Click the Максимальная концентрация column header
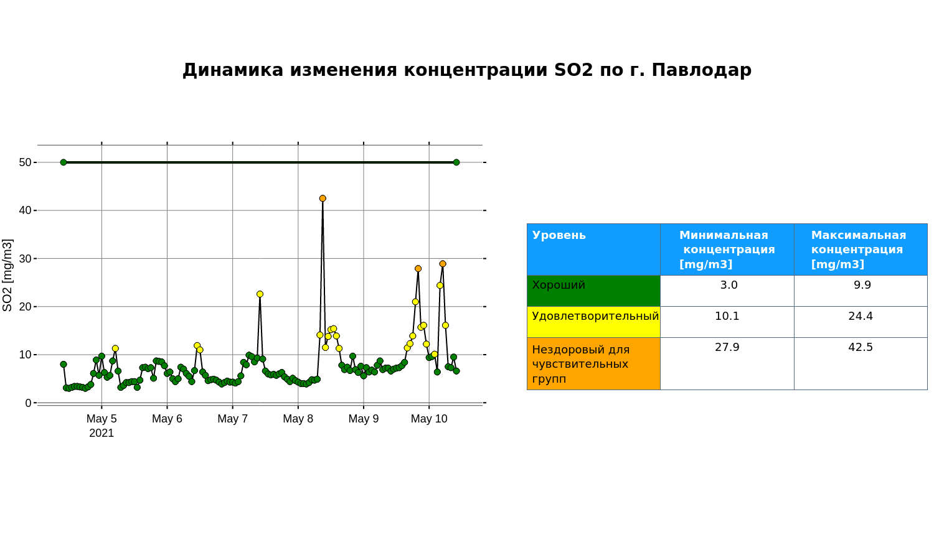The height and width of the screenshot is (560, 934). click(861, 250)
